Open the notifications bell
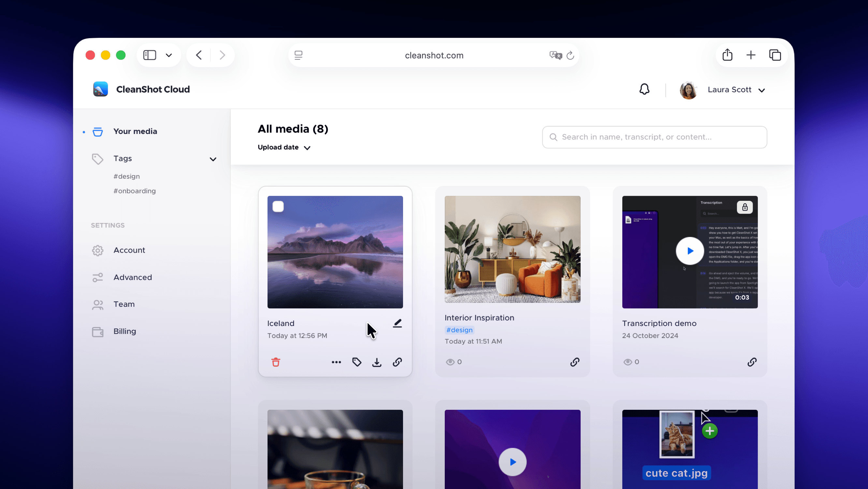This screenshot has width=868, height=489. [x=644, y=89]
